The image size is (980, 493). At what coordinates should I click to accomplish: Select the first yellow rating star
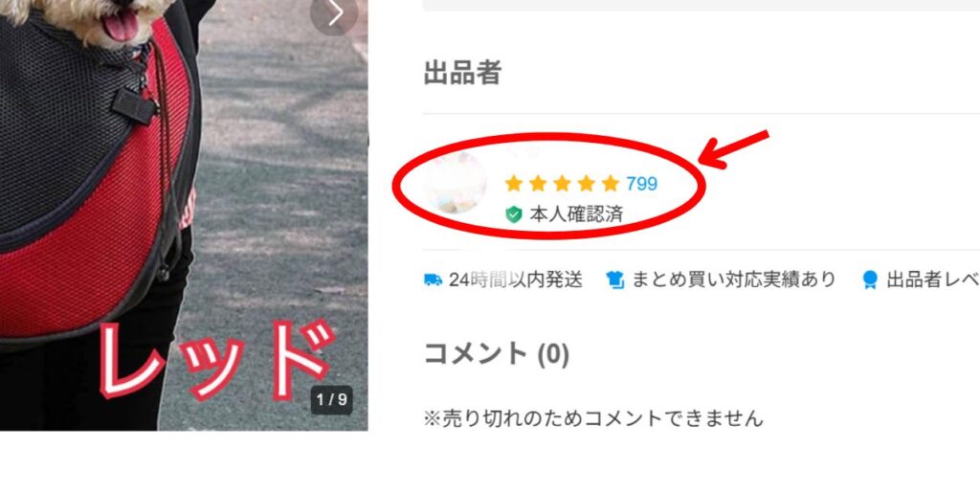514,184
